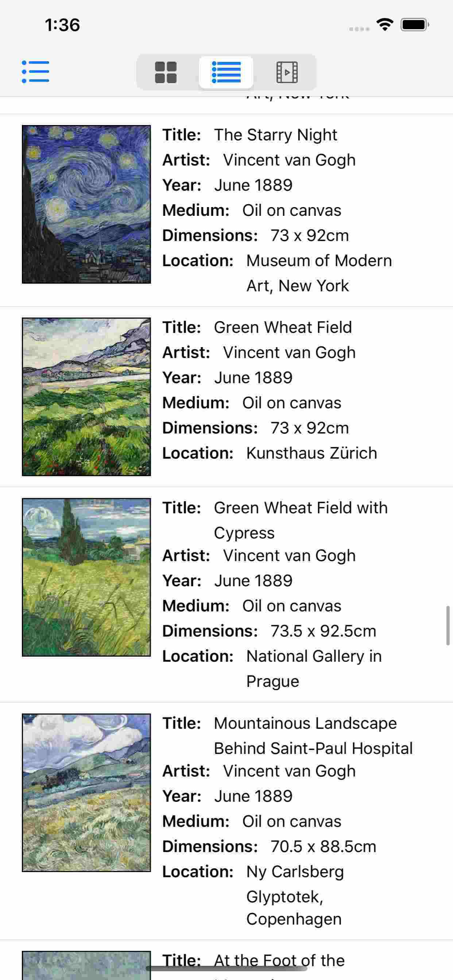Select the list view layout
Viewport: 453px width, 980px height.
226,72
